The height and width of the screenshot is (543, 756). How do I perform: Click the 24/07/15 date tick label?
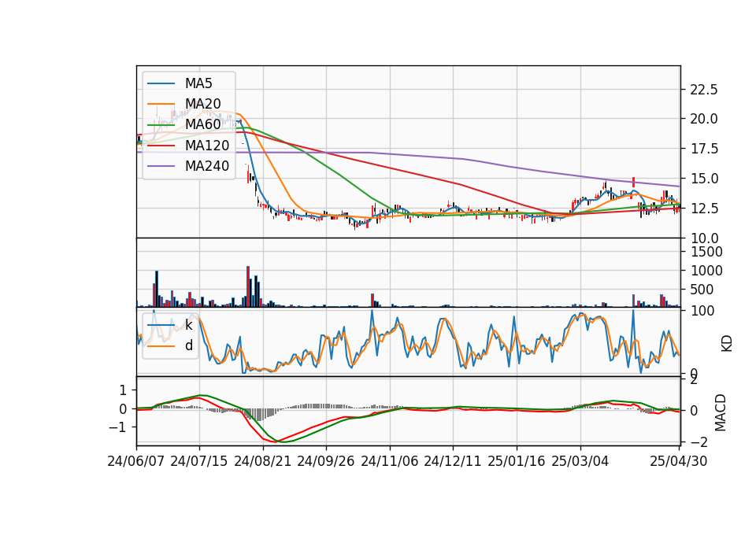coord(199,461)
